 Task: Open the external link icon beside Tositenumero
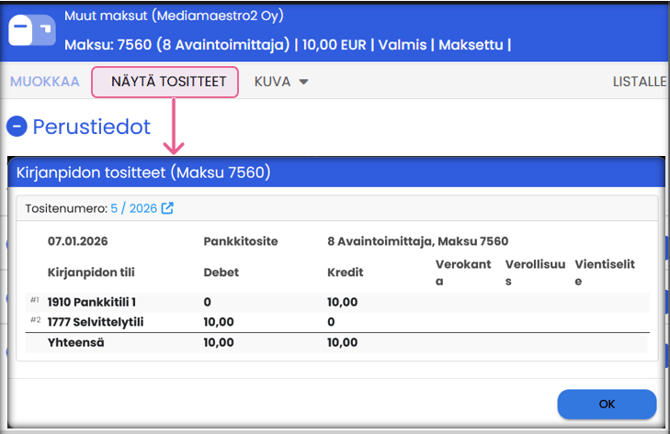[168, 208]
